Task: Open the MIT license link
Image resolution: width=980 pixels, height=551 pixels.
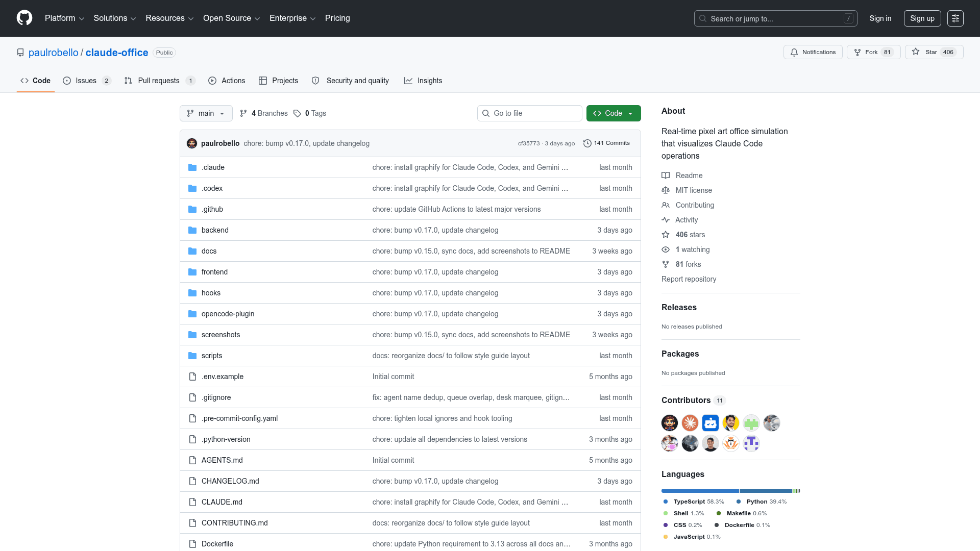Action: point(694,190)
